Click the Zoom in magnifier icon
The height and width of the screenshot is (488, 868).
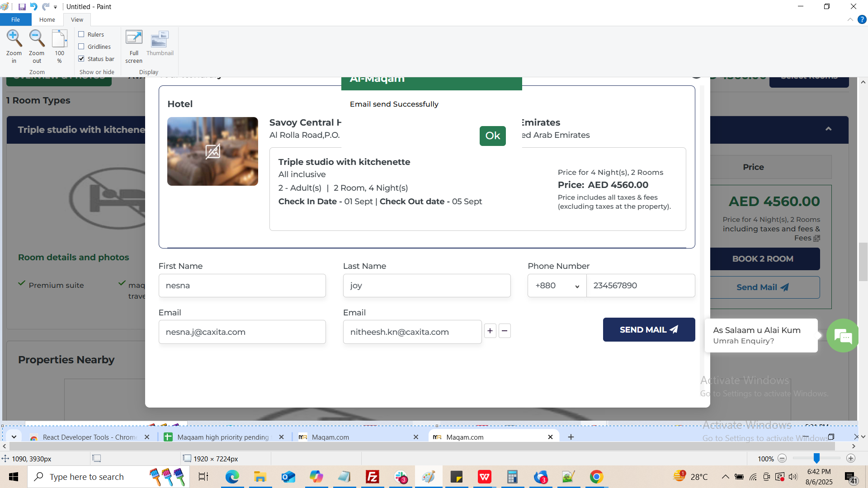tap(14, 39)
